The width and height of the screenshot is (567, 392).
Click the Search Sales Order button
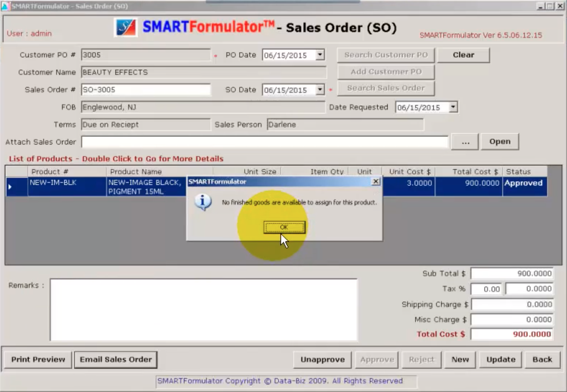(386, 88)
